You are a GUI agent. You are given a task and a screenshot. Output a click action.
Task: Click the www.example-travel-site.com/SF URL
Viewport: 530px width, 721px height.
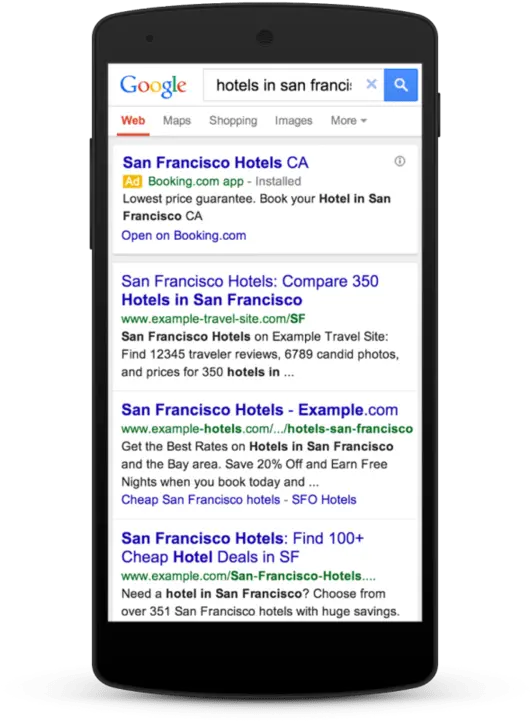pos(213,319)
